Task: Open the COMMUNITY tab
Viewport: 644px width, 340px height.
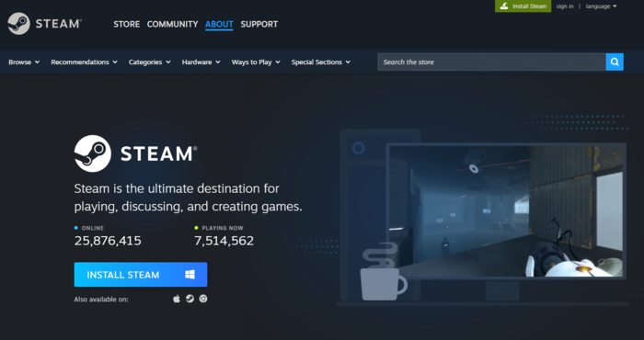Action: [173, 24]
